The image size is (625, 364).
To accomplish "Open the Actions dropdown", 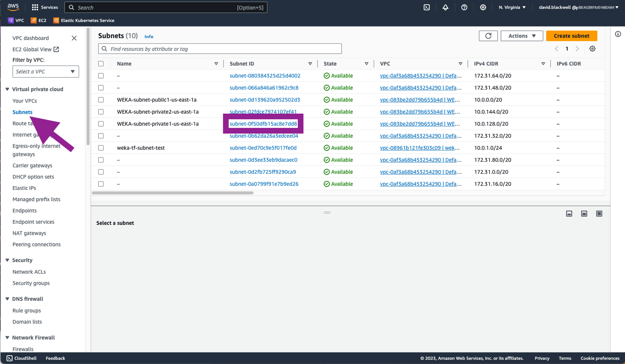I will click(x=522, y=36).
